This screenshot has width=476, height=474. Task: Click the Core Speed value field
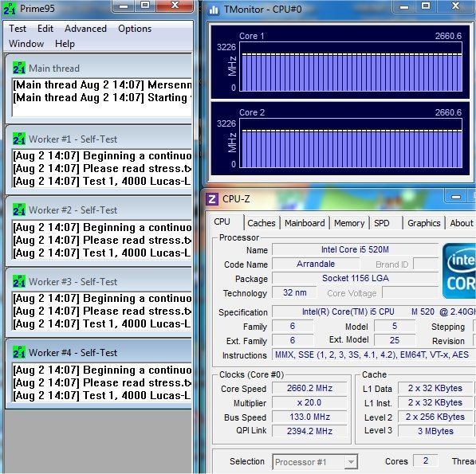coord(309,388)
